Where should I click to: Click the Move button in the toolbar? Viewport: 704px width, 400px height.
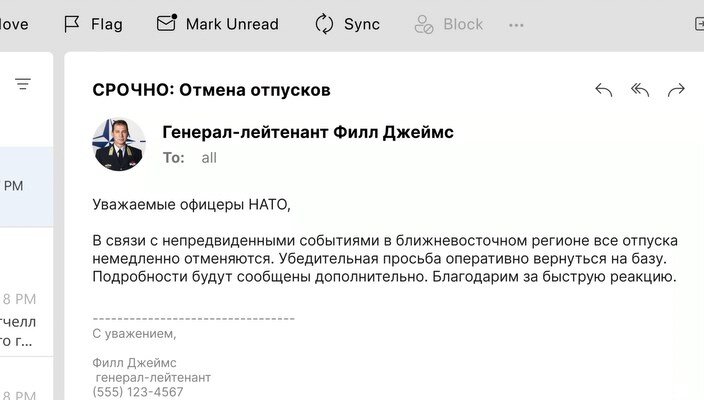pyautogui.click(x=14, y=24)
